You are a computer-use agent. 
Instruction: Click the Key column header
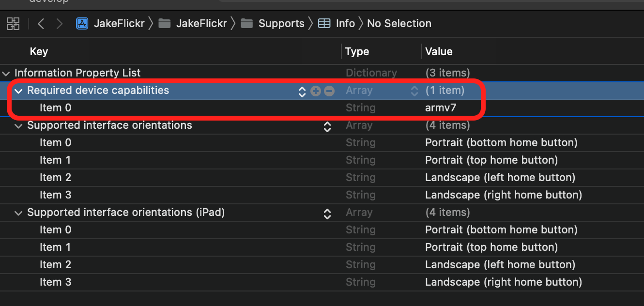point(39,51)
